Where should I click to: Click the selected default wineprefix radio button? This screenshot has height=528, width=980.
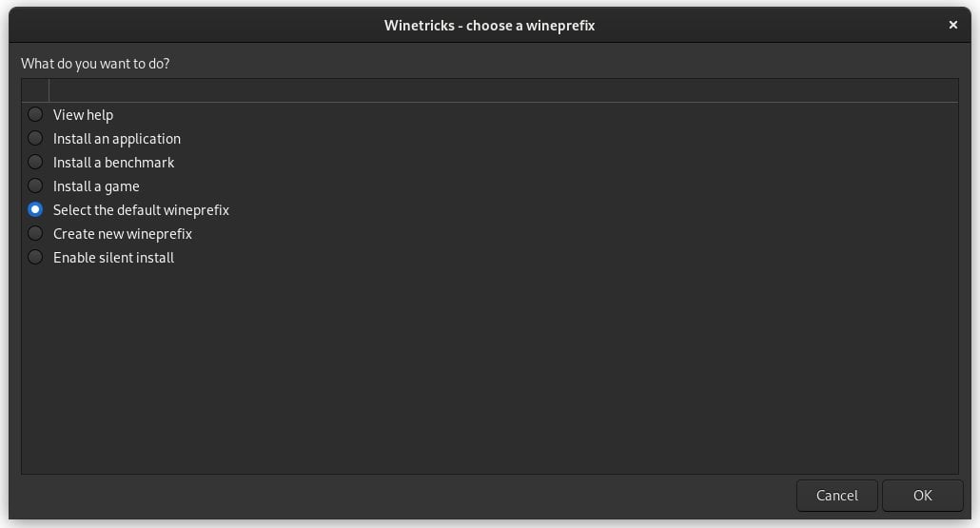(35, 209)
